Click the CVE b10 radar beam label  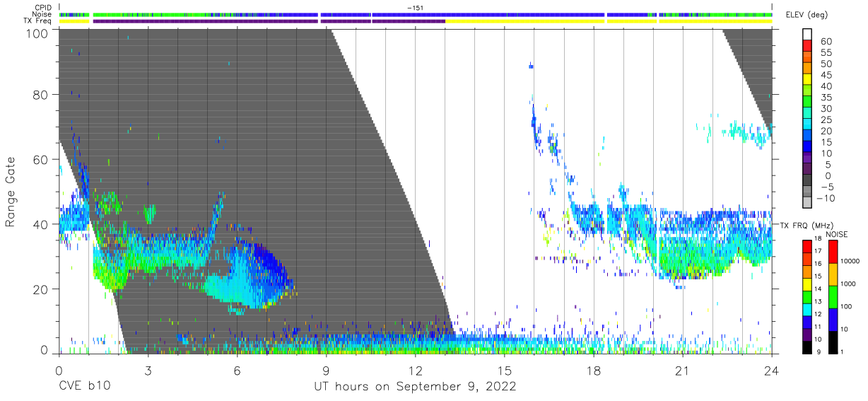83,386
